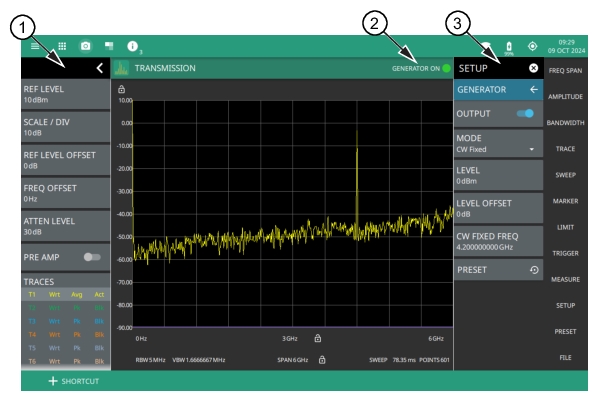Image resolution: width=615 pixels, height=394 pixels.
Task: Open the hamburger menu icon
Action: pos(35,46)
